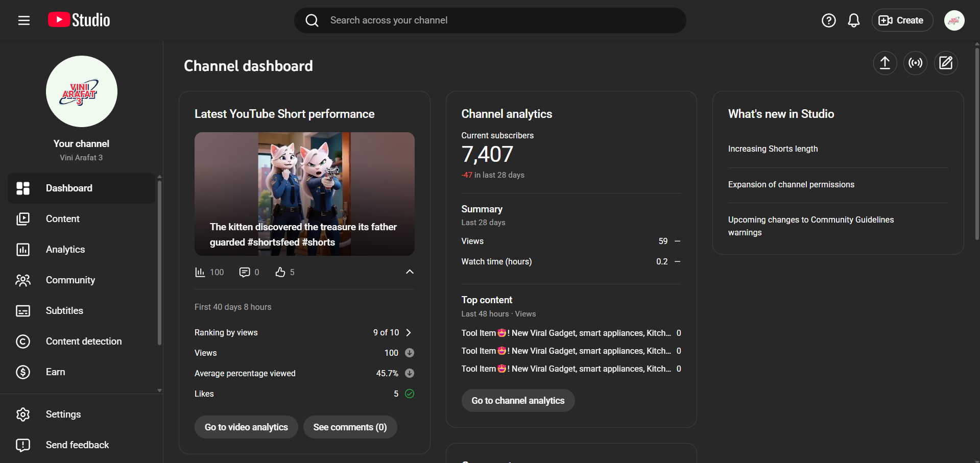This screenshot has height=463, width=980.
Task: Click Go to video analytics button
Action: tap(246, 427)
